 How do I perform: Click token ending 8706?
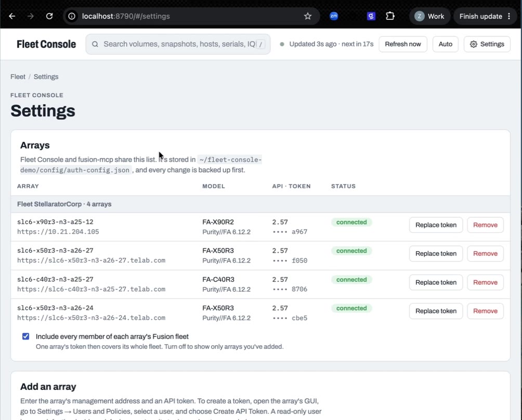coord(290,289)
